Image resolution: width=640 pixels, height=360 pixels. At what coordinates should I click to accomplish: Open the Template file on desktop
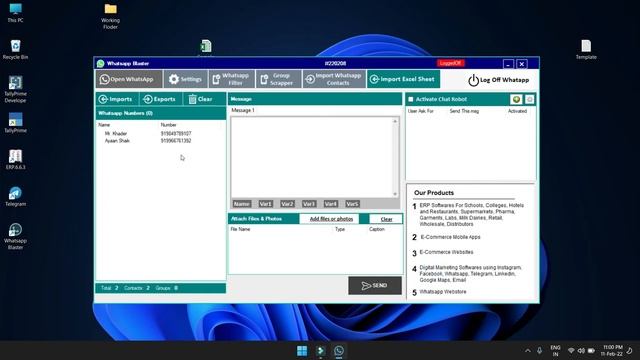pyautogui.click(x=586, y=49)
